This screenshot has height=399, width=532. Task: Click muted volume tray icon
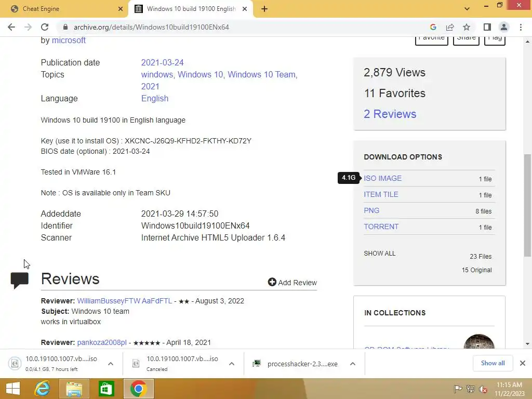(483, 389)
